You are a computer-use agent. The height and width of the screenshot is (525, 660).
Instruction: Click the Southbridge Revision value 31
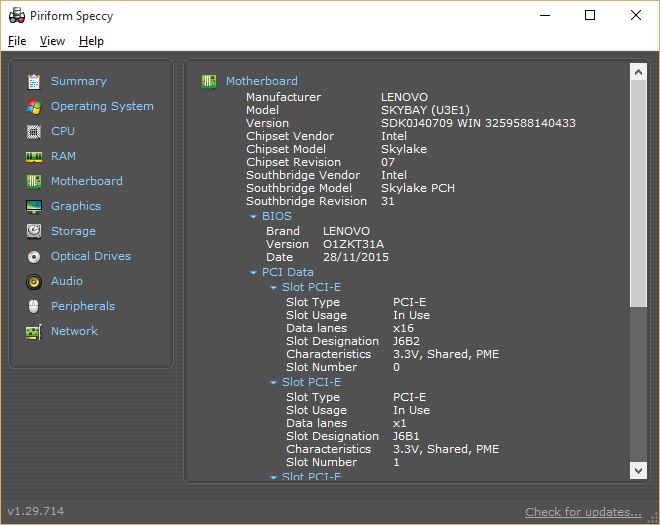388,201
